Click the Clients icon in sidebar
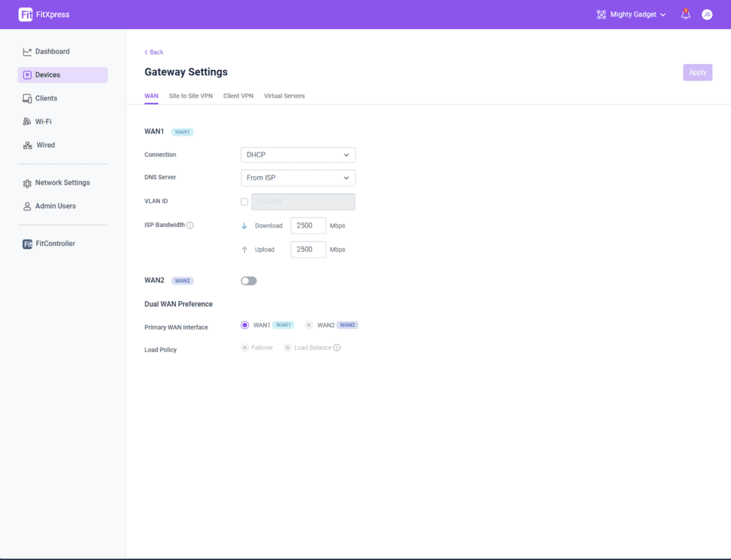 27,98
